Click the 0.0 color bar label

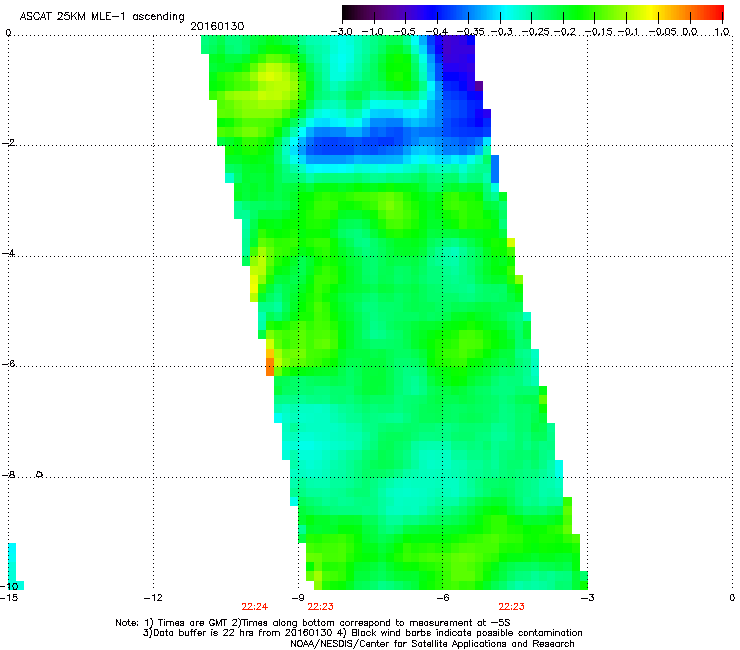coord(690,32)
